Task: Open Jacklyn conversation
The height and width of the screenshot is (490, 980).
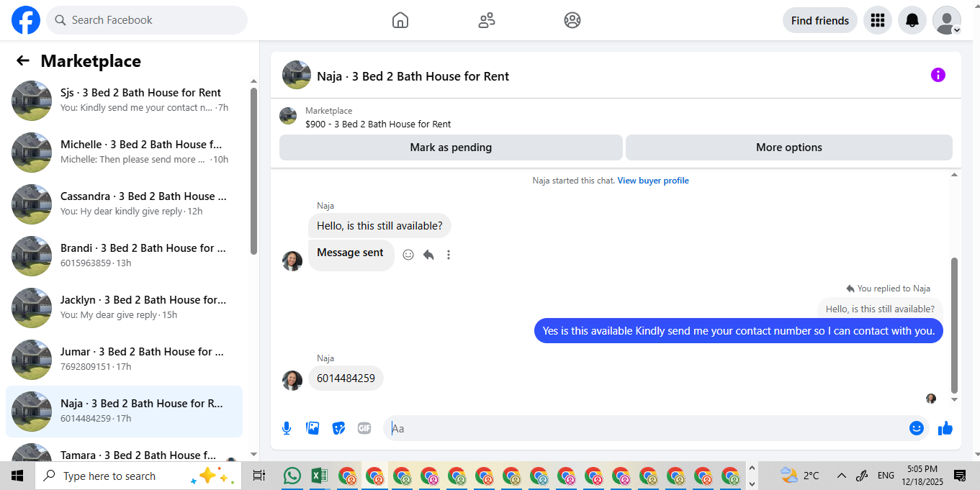Action: click(124, 307)
